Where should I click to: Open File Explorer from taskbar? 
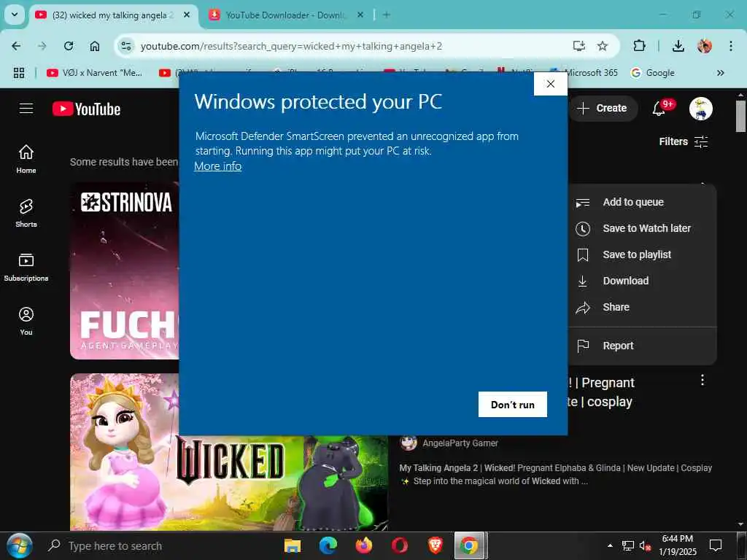[x=293, y=545]
